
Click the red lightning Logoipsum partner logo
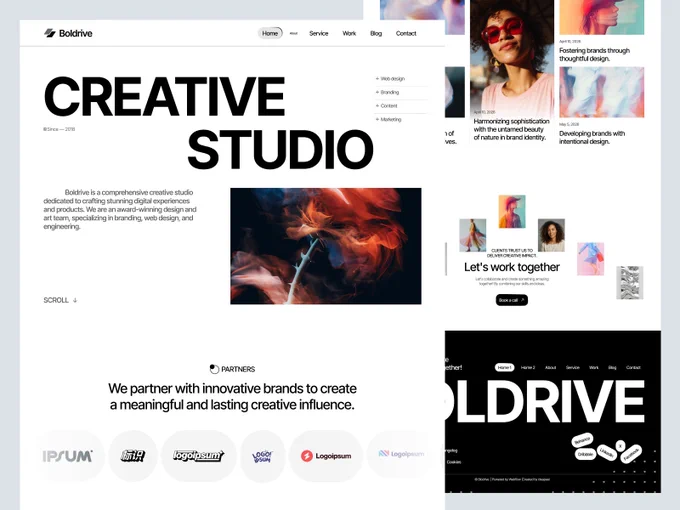[326, 456]
